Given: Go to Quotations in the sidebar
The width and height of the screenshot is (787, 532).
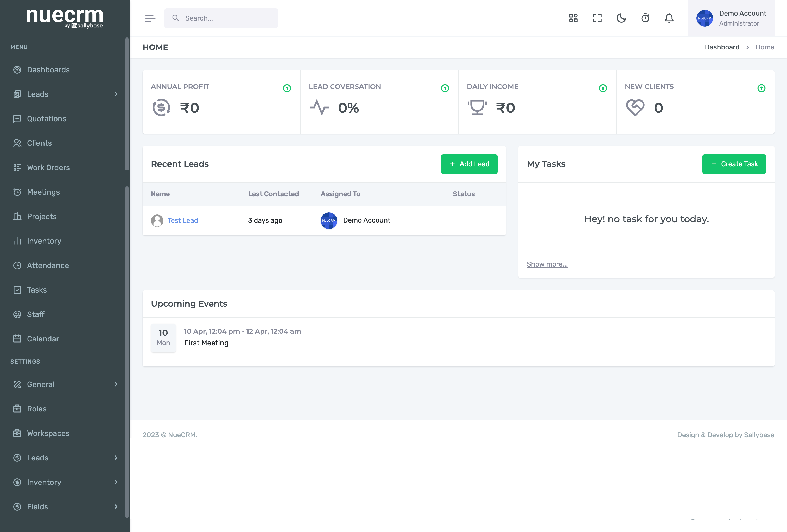Looking at the screenshot, I should (x=46, y=118).
